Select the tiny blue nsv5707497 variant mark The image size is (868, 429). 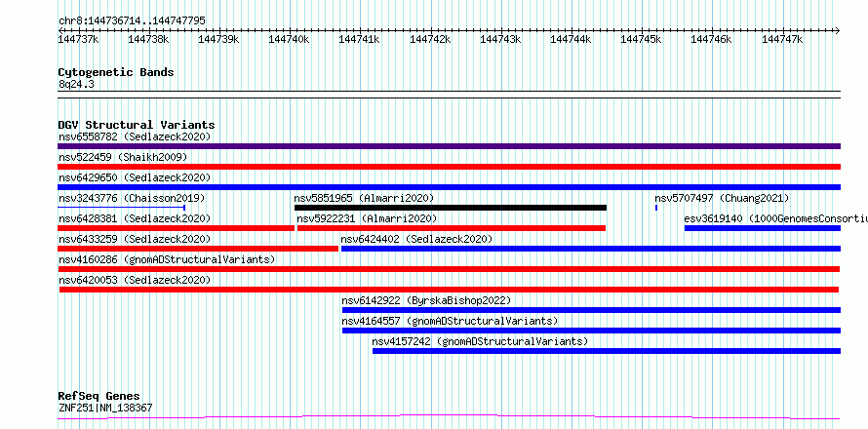656,208
